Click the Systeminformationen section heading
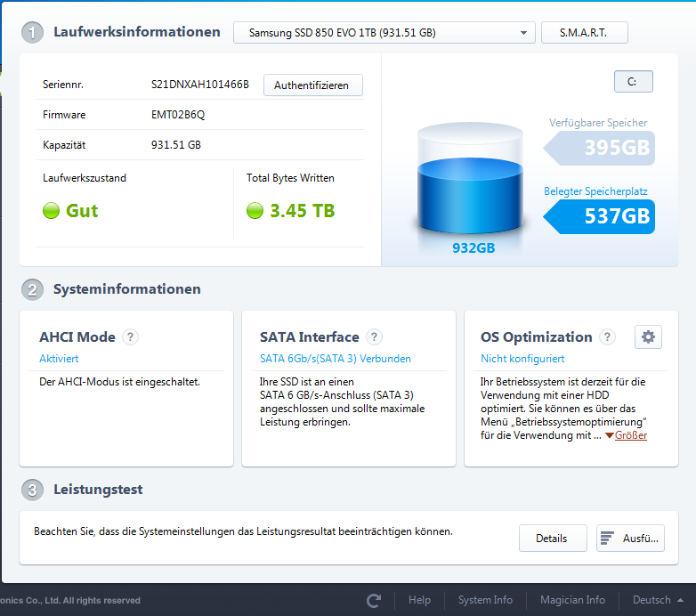This screenshot has width=696, height=616. pos(127,289)
